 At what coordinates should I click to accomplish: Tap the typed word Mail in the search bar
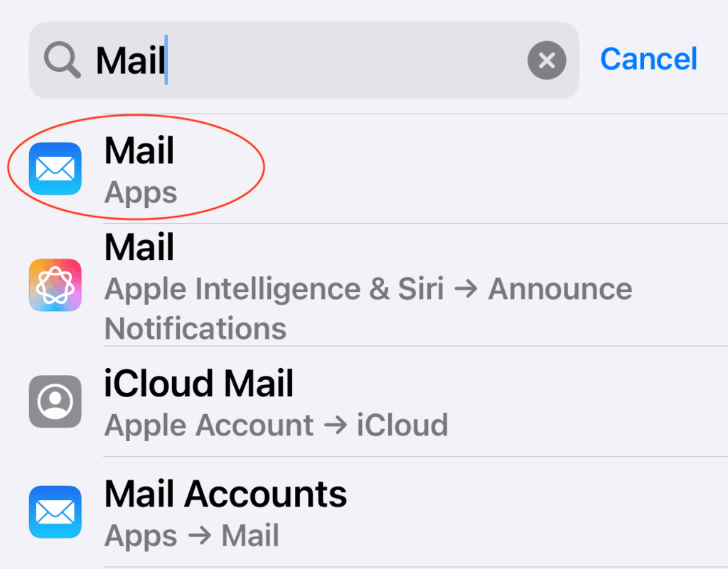(x=131, y=60)
